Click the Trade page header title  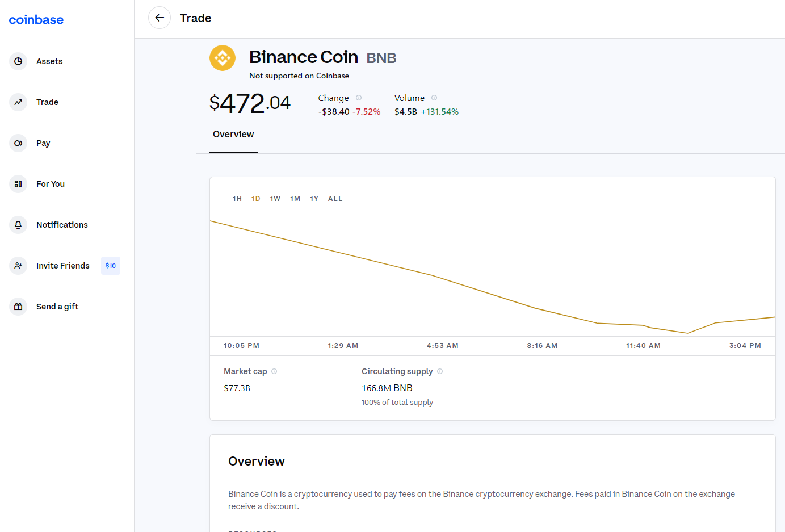pos(195,18)
